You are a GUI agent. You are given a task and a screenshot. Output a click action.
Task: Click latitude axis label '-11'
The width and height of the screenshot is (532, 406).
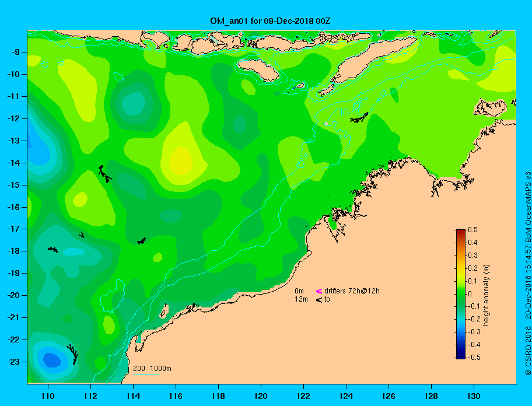click(x=15, y=97)
